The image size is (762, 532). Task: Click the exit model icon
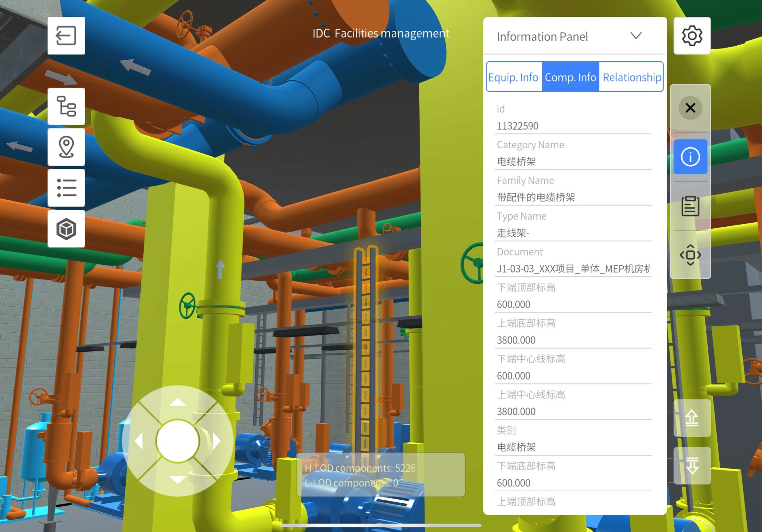(66, 35)
